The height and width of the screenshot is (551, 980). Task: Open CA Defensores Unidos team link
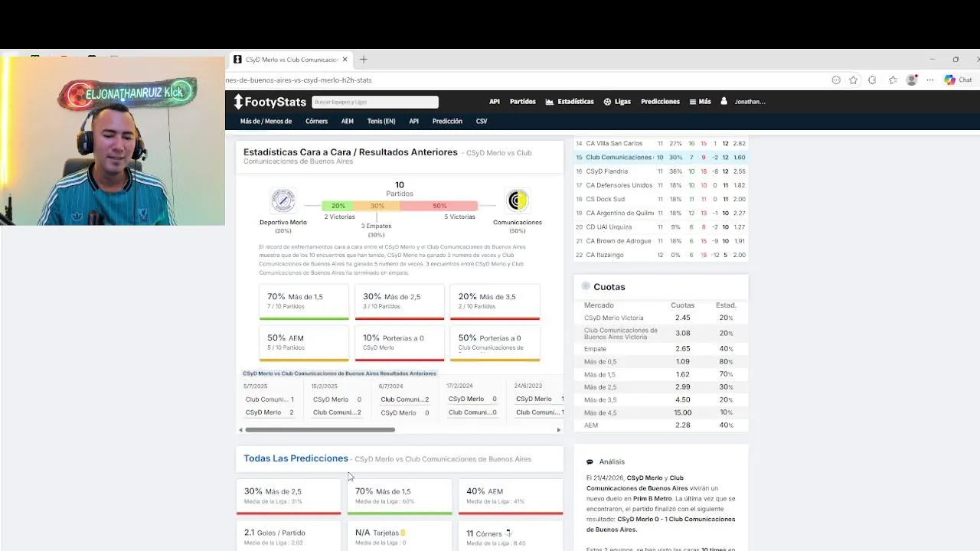(619, 185)
